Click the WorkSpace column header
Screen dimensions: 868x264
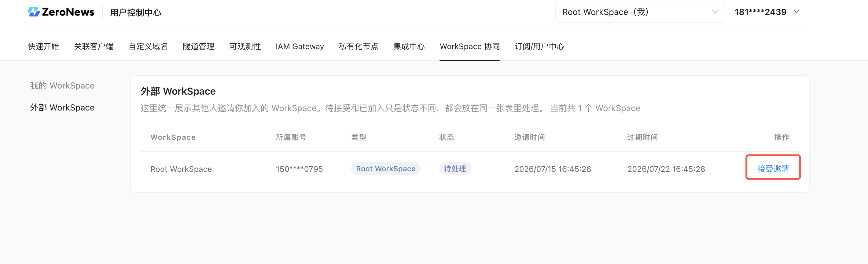point(173,137)
